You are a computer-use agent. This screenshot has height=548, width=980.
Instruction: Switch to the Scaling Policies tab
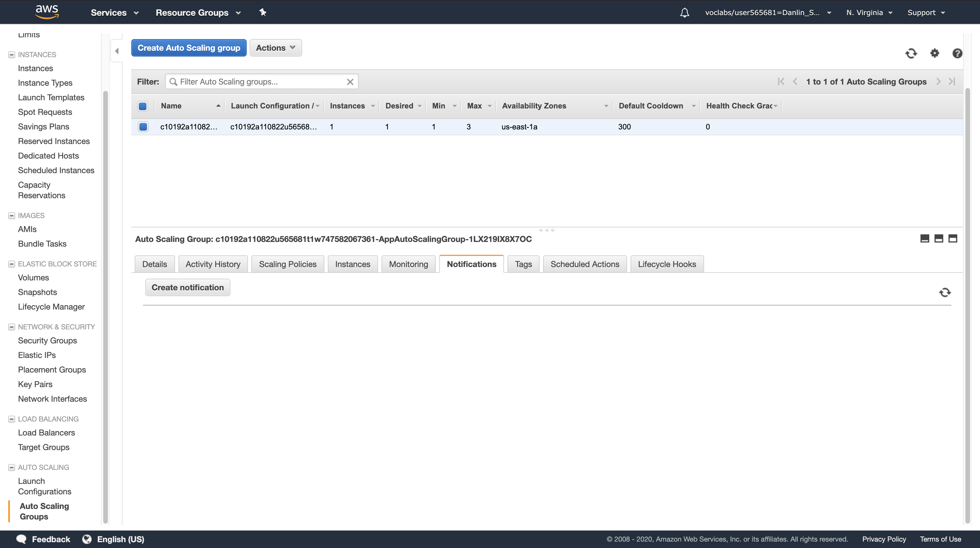[x=287, y=264]
